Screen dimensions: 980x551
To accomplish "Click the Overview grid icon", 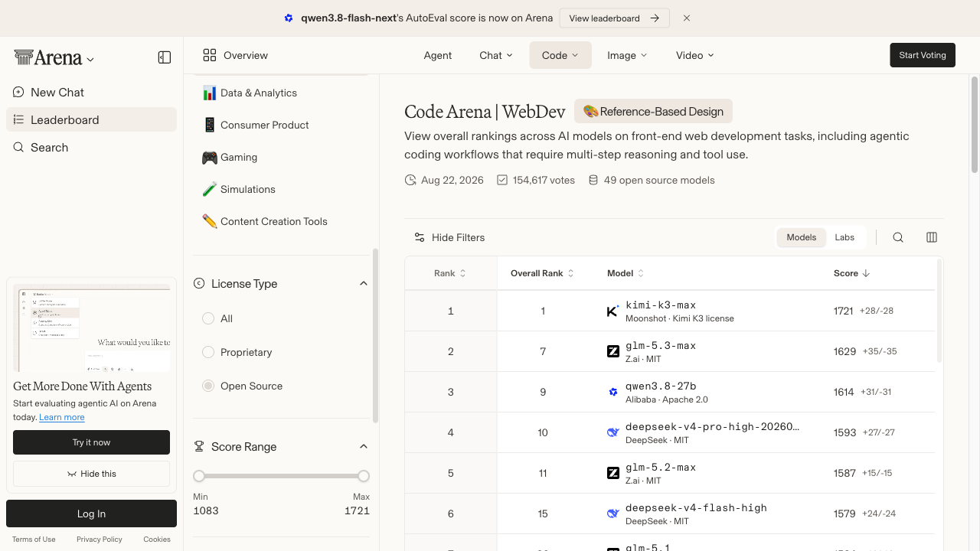I will [x=210, y=55].
